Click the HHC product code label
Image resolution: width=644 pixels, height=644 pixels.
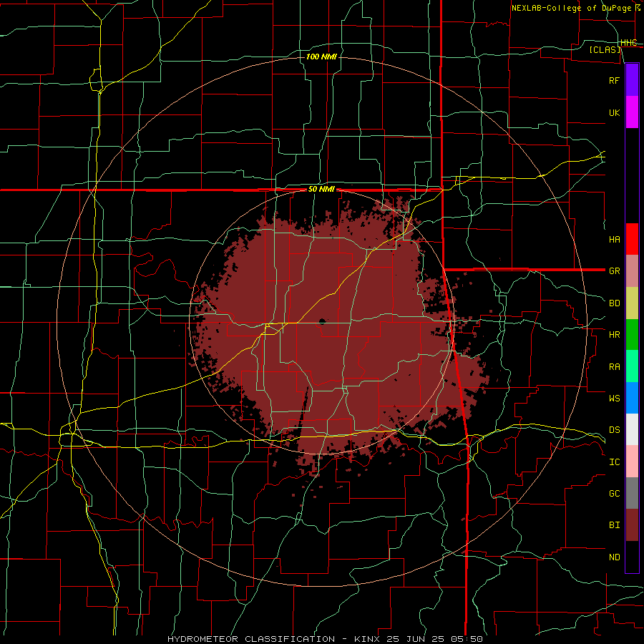point(629,43)
